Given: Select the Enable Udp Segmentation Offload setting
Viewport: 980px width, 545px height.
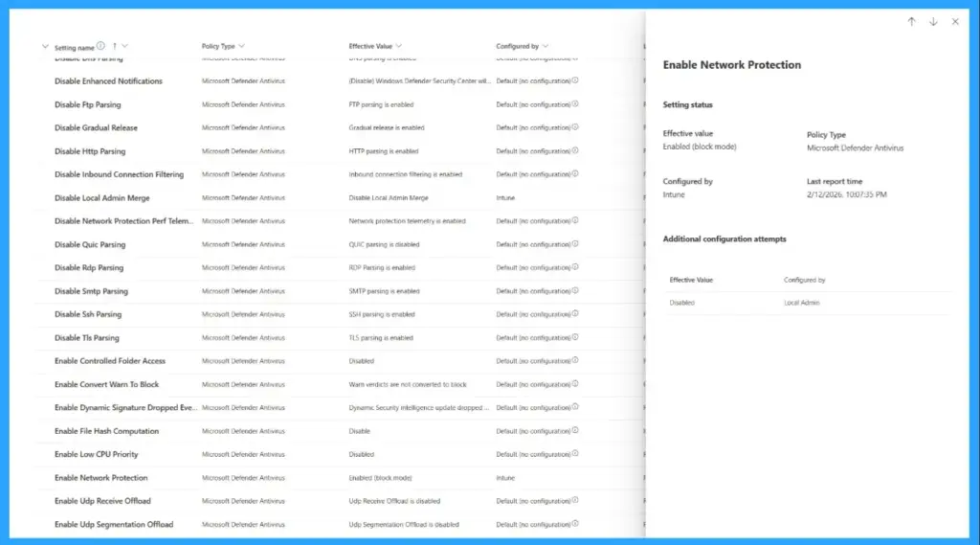Looking at the screenshot, I should (114, 524).
